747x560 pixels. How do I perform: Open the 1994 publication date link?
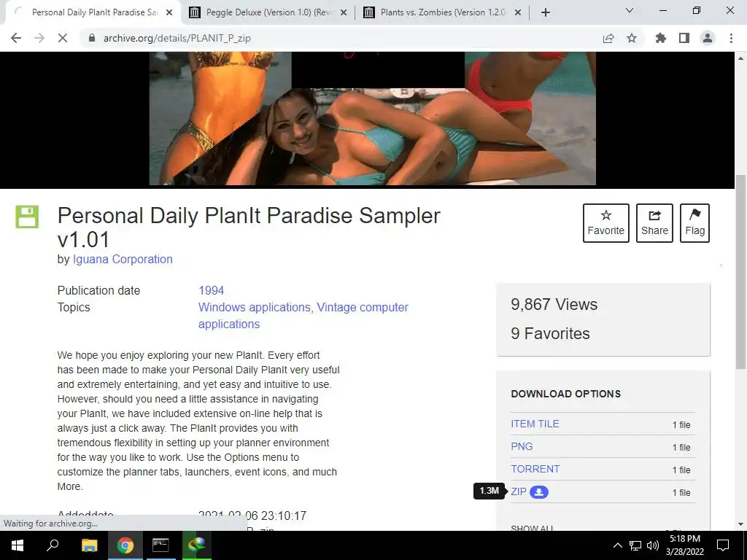click(211, 290)
